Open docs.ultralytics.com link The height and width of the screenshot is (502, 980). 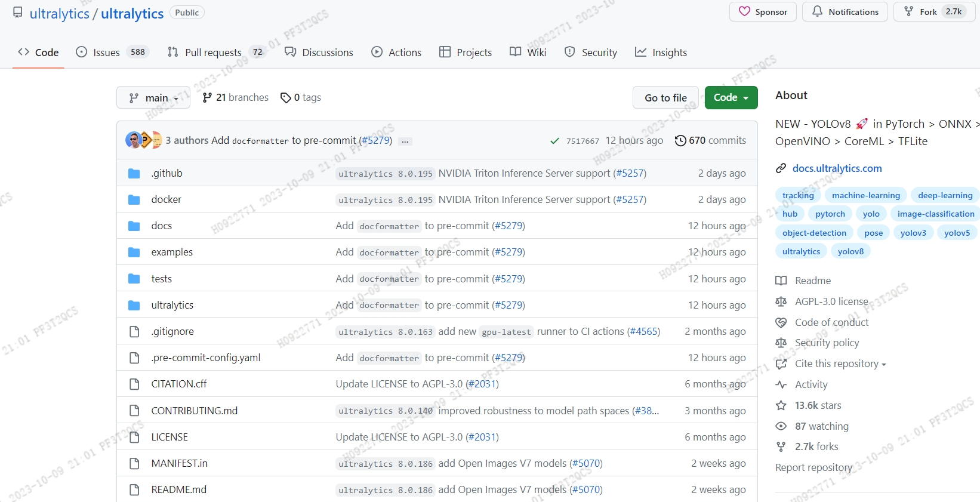click(837, 168)
